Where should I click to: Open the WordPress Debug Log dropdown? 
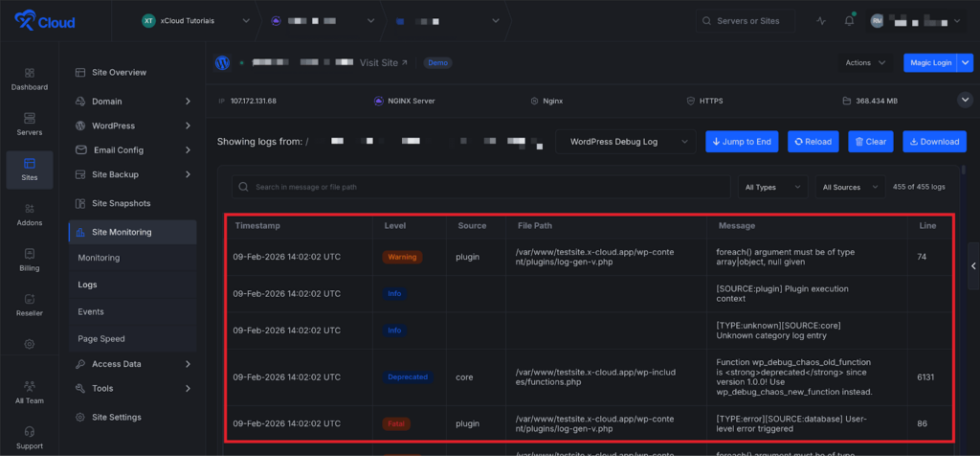pyautogui.click(x=626, y=142)
